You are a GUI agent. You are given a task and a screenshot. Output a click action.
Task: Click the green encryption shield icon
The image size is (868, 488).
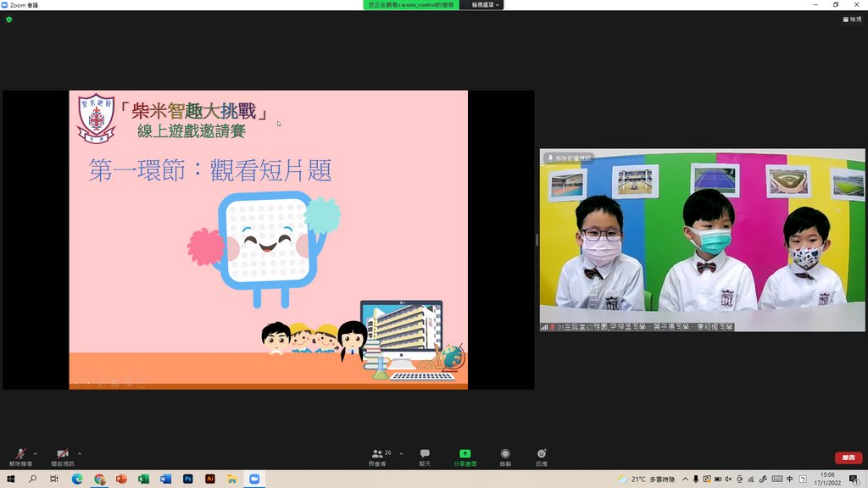point(9,19)
